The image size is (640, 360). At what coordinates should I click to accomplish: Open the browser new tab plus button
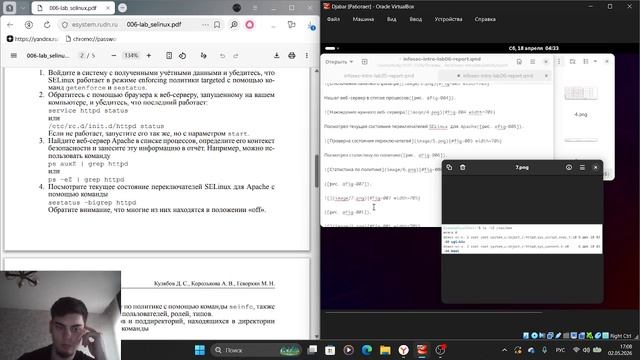point(122,8)
